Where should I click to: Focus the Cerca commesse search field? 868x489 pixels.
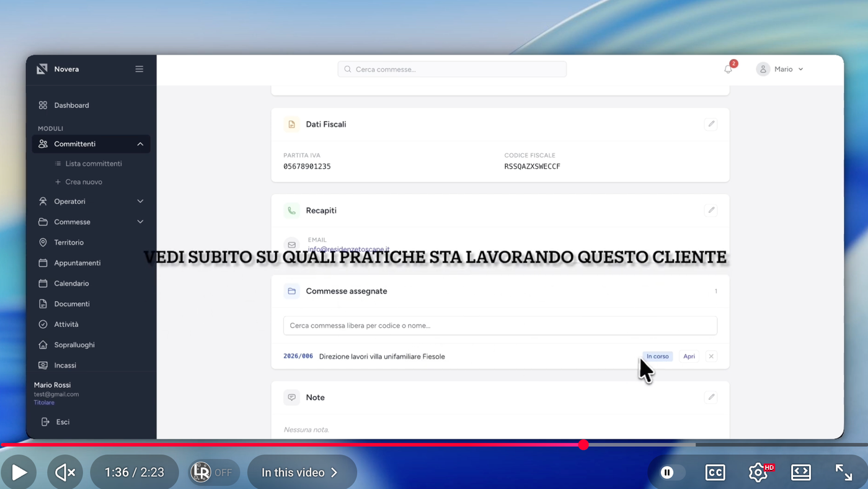[x=452, y=69]
